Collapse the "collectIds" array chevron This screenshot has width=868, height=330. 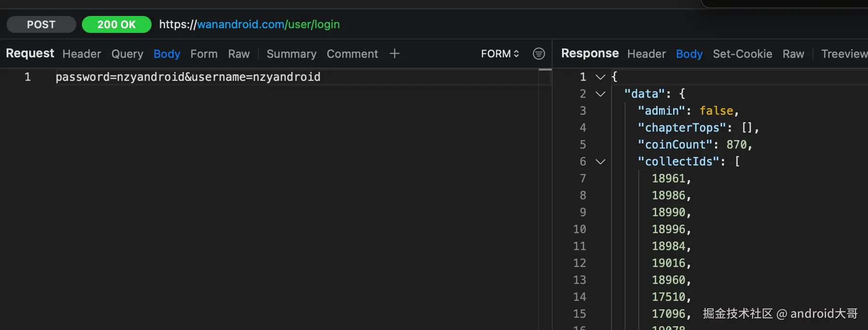pyautogui.click(x=600, y=161)
